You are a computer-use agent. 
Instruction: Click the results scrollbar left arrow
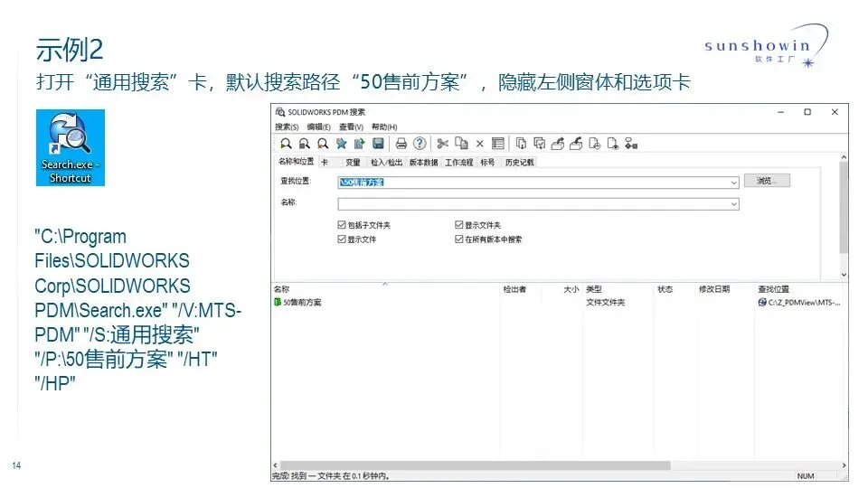[x=276, y=465]
